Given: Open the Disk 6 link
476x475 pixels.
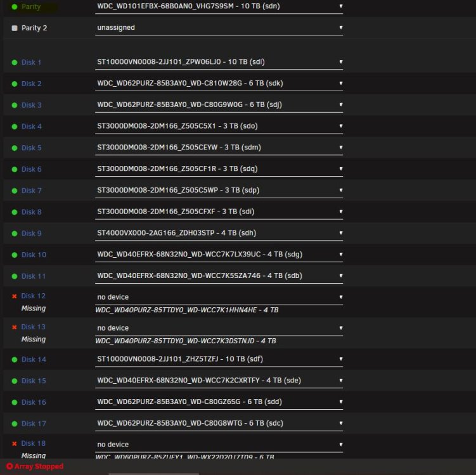Looking at the screenshot, I should (31, 170).
